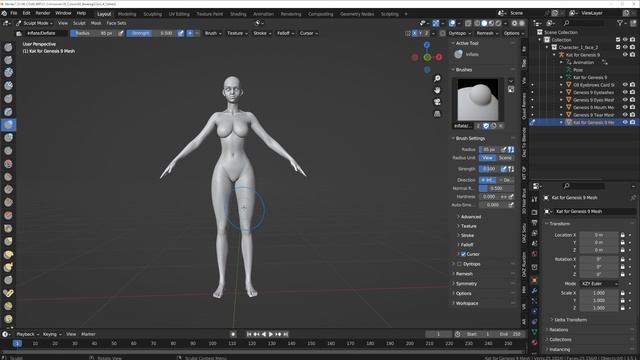Open the World properties tab

(535, 254)
